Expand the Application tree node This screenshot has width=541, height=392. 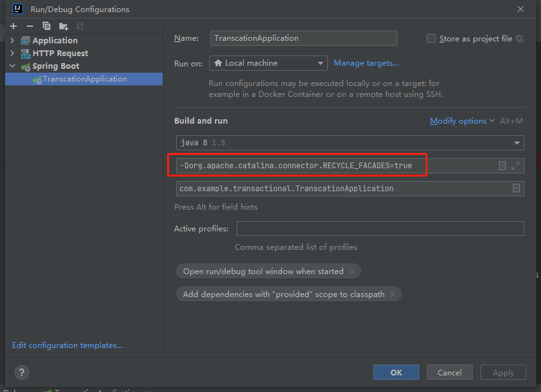pyautogui.click(x=12, y=40)
